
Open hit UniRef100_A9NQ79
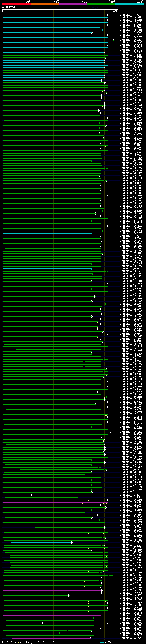pos(131,22)
